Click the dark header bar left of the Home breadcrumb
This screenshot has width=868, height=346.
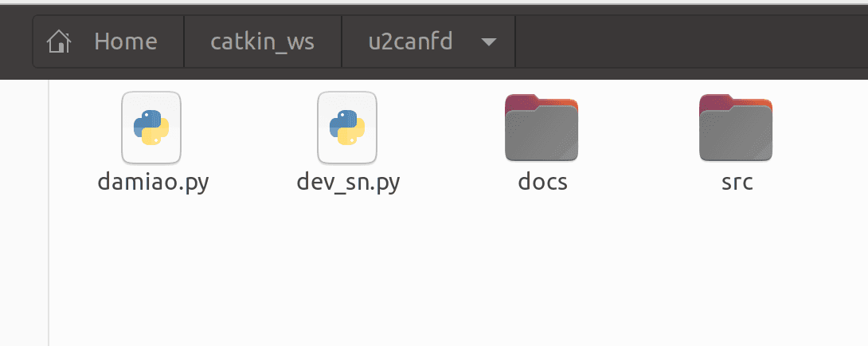click(x=15, y=41)
